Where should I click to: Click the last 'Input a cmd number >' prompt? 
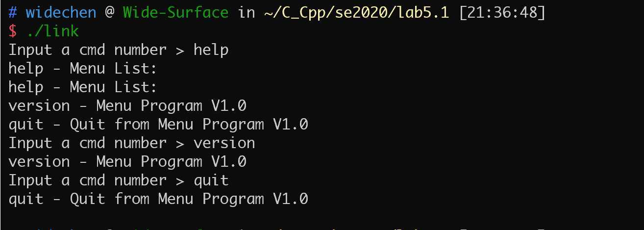(x=97, y=180)
